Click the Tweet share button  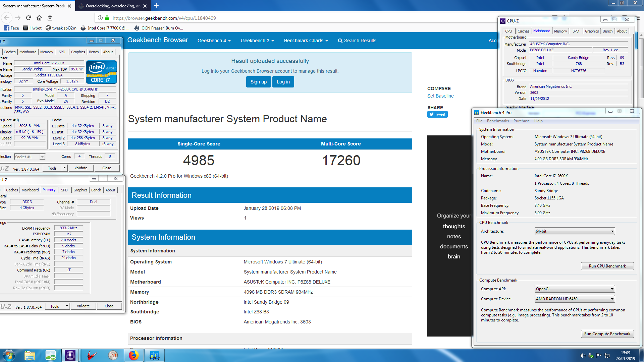click(437, 114)
